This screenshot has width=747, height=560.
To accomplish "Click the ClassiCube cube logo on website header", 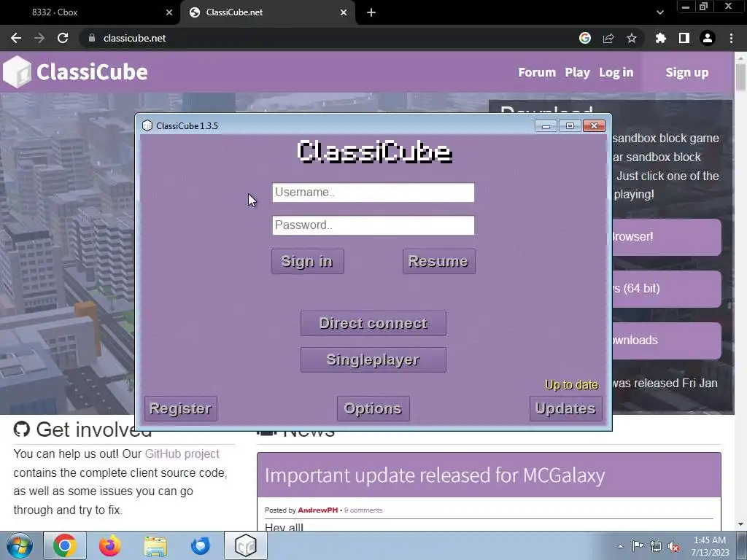I will [x=18, y=72].
